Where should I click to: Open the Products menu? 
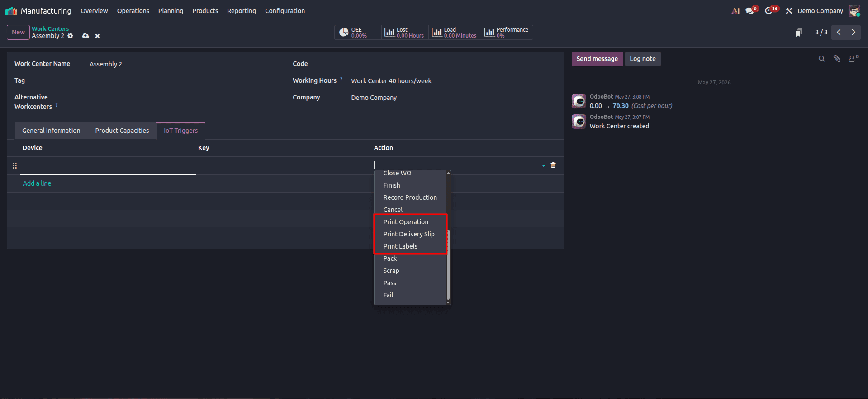205,11
